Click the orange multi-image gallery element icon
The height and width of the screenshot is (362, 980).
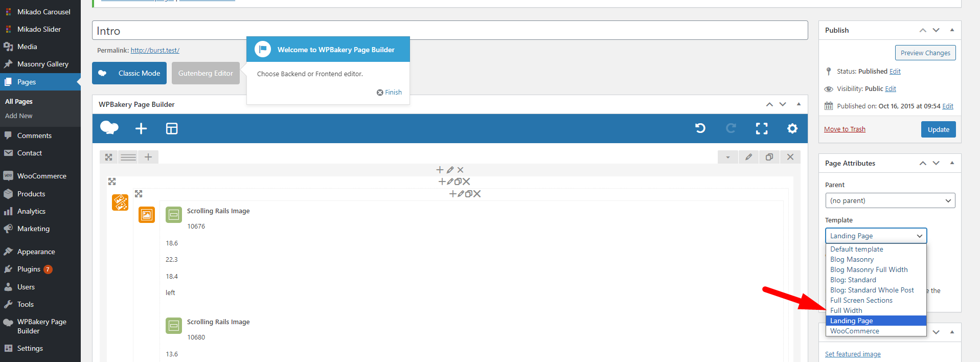click(120, 202)
